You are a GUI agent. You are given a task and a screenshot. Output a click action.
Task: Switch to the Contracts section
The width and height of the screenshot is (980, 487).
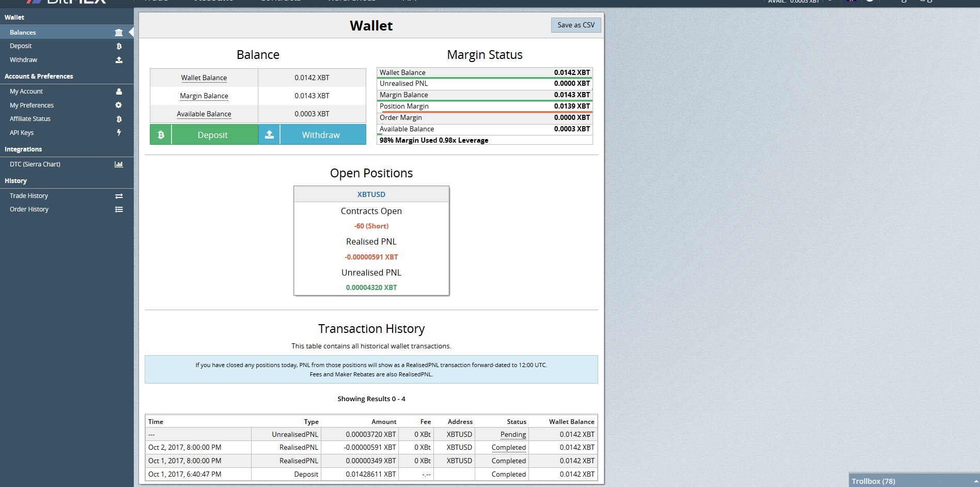(280, 1)
